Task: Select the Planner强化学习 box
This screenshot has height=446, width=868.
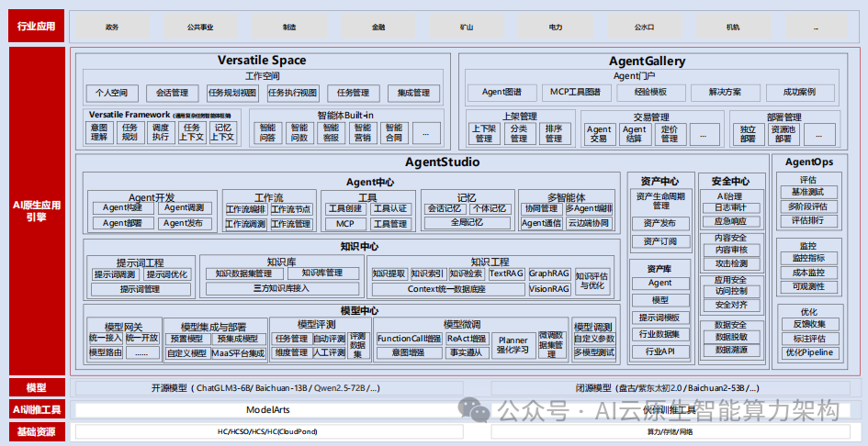Action: (513, 345)
